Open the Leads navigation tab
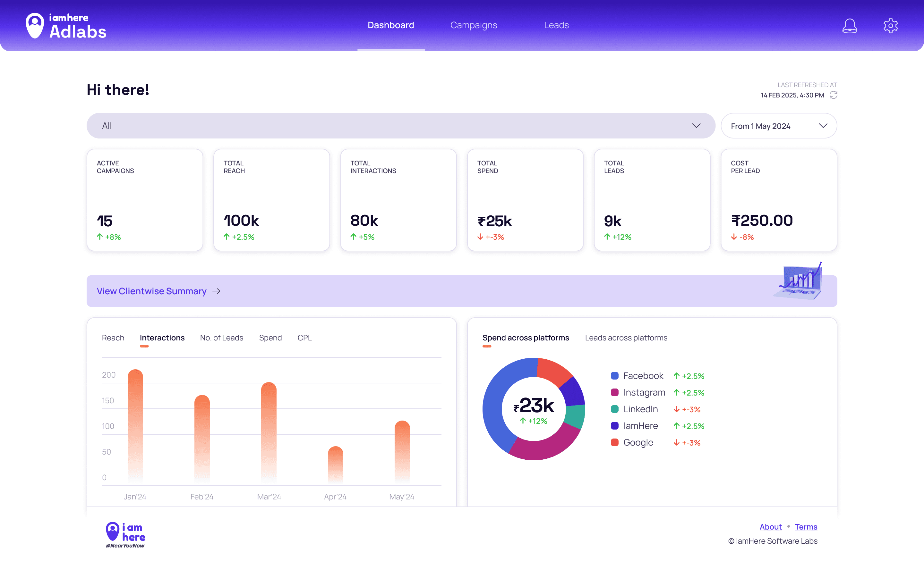 coord(556,25)
